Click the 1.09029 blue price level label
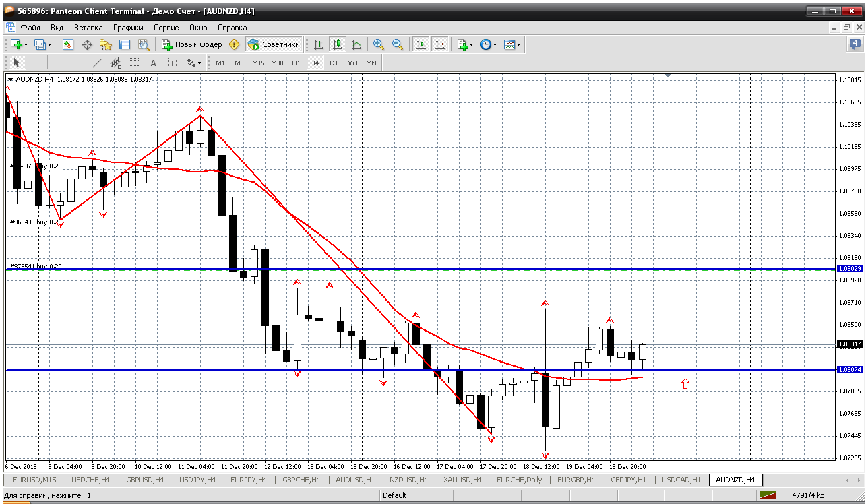The height and width of the screenshot is (504, 868). [849, 269]
